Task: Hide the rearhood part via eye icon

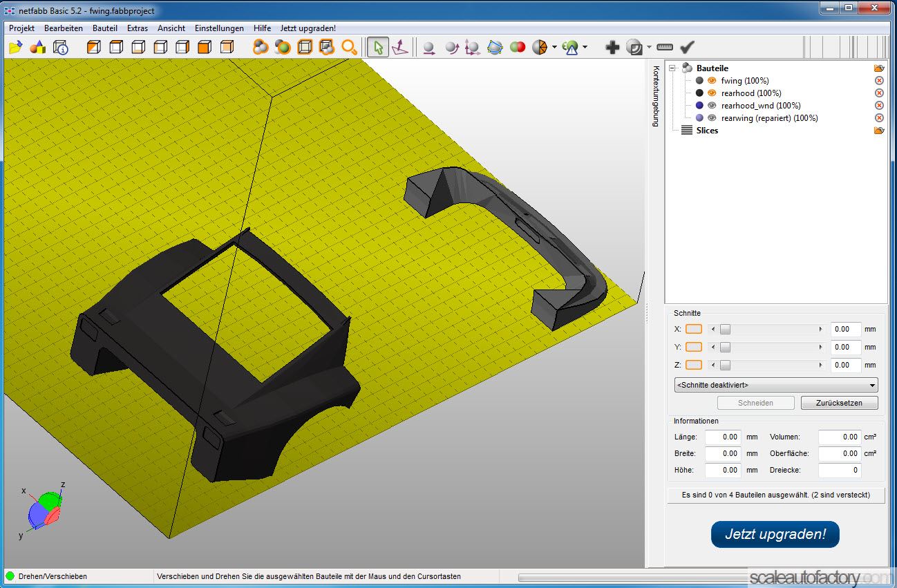Action: click(712, 93)
